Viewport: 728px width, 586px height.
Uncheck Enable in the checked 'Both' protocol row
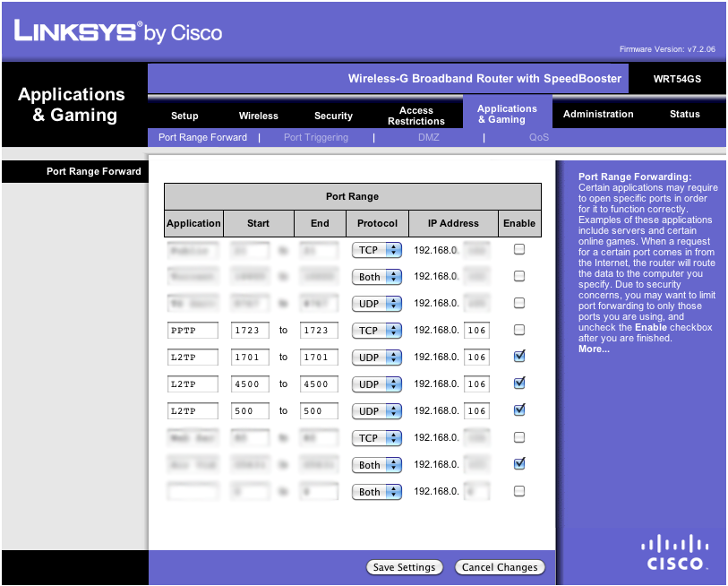(x=519, y=464)
